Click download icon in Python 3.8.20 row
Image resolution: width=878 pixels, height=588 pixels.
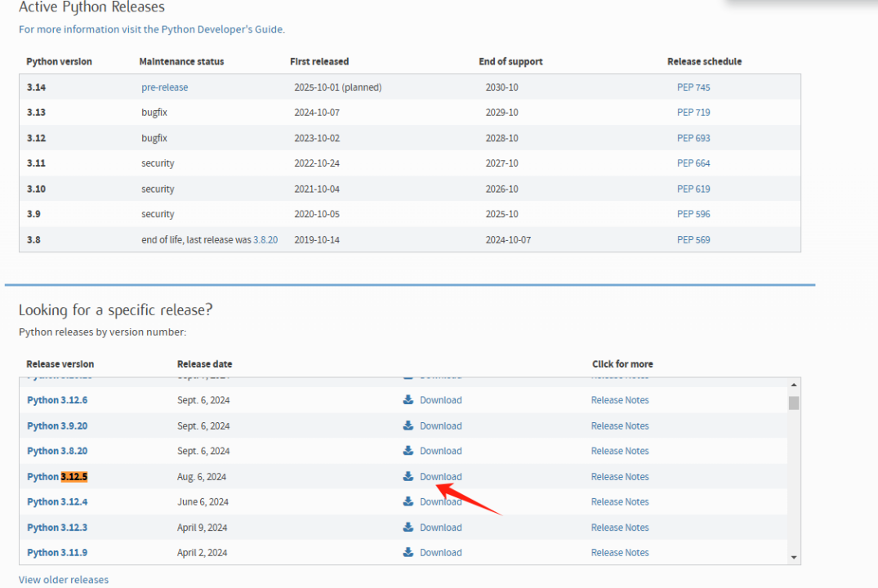pos(408,451)
